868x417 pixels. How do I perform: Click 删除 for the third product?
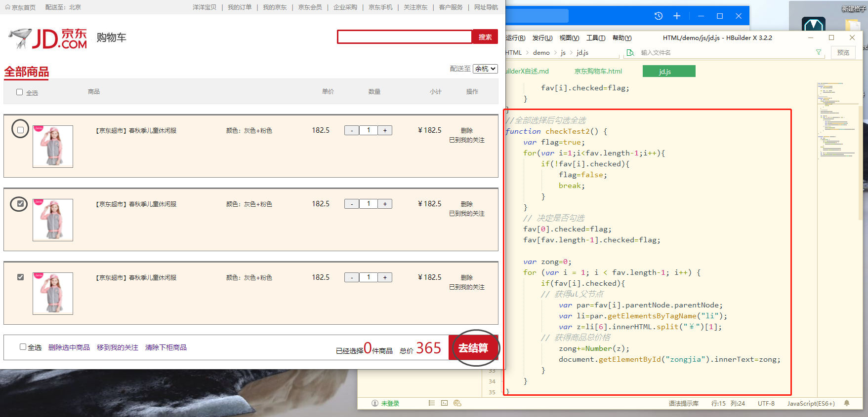click(467, 277)
